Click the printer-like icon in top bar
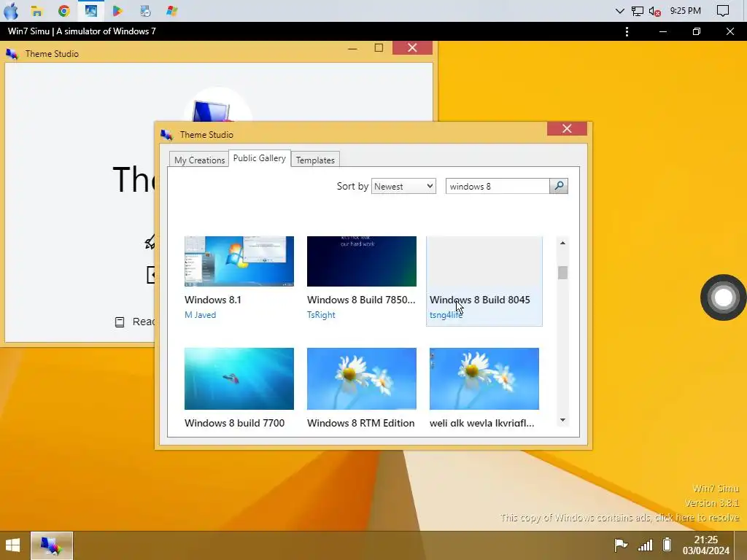This screenshot has width=747, height=560. (x=145, y=11)
